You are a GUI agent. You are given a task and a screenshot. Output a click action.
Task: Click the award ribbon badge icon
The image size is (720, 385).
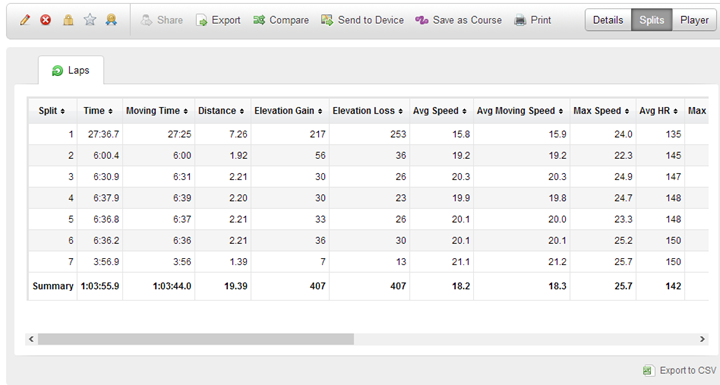111,20
